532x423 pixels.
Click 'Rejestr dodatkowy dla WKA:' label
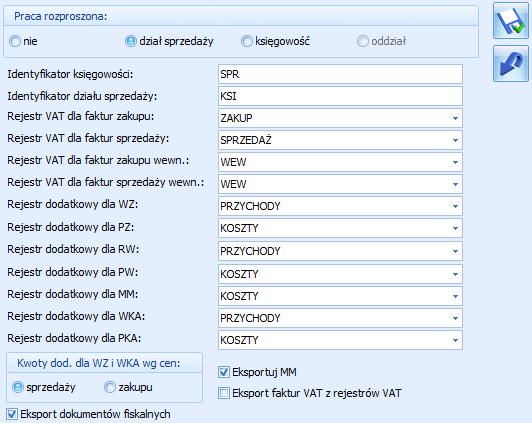76,316
